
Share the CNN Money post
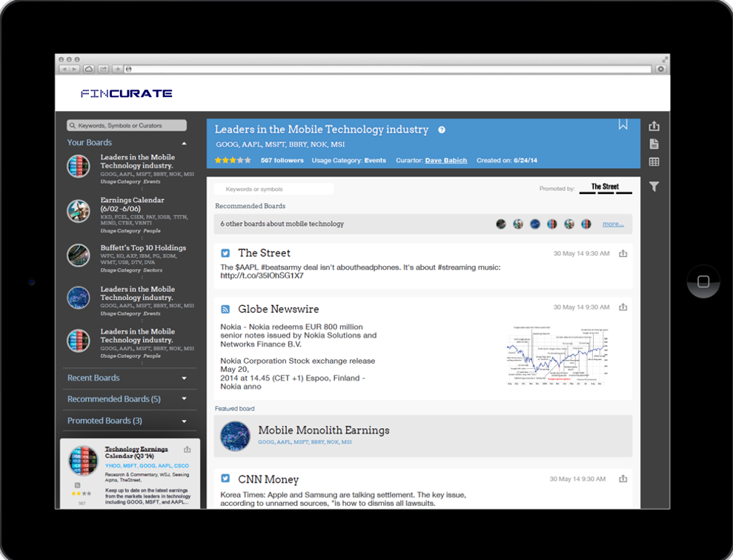click(x=623, y=479)
